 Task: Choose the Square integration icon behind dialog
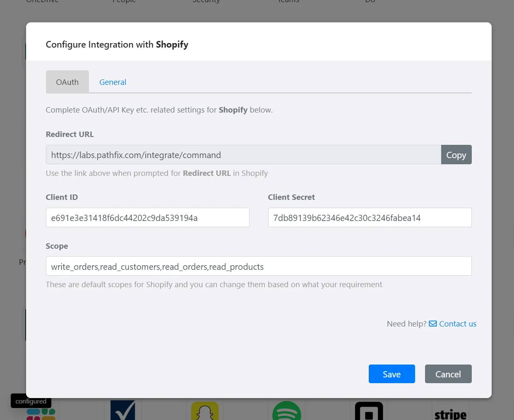pyautogui.click(x=369, y=410)
